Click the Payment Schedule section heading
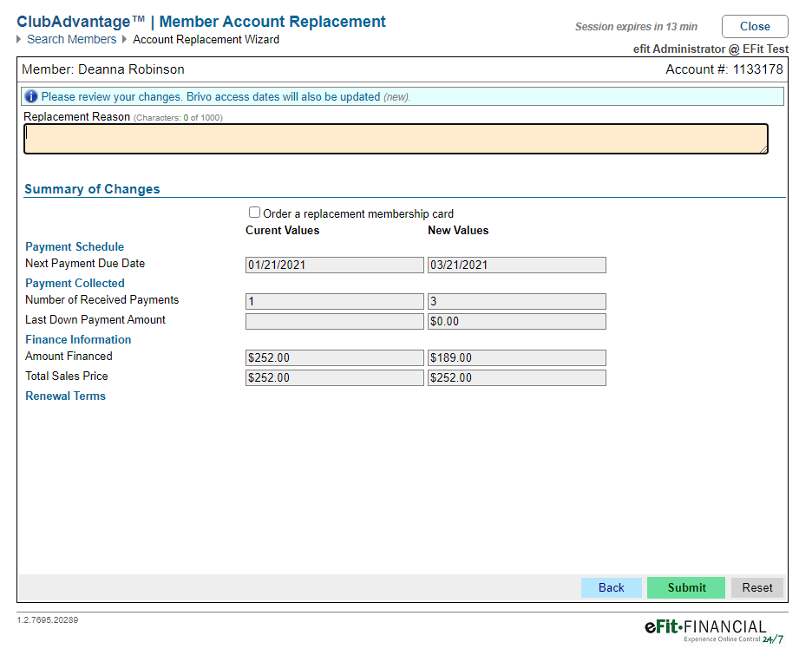This screenshot has width=812, height=655. tap(75, 247)
